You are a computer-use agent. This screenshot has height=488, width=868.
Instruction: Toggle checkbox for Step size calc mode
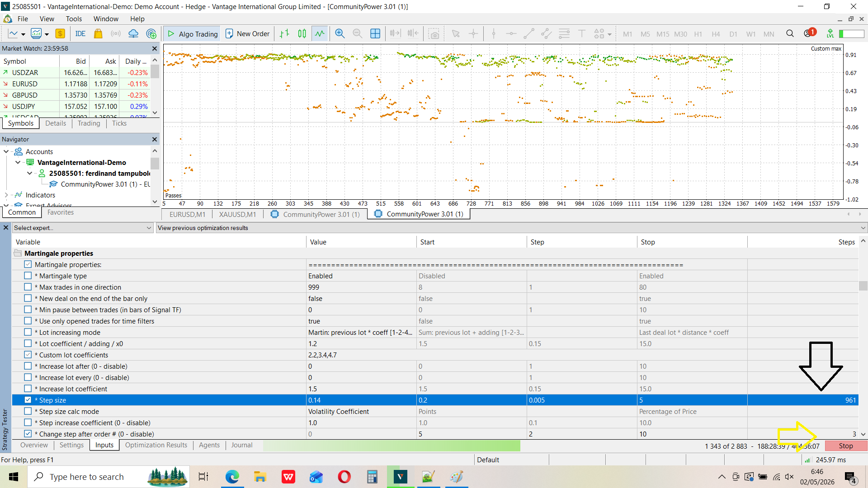coord(28,411)
